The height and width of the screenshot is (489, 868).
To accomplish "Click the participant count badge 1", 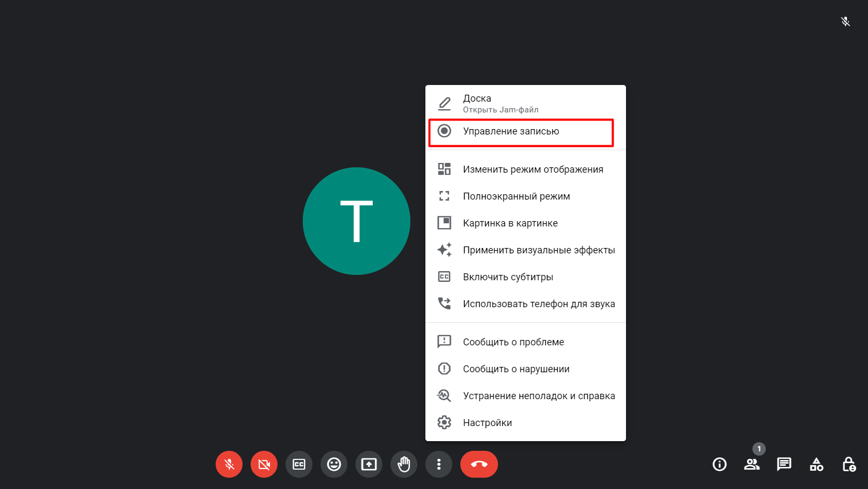I will tap(759, 449).
